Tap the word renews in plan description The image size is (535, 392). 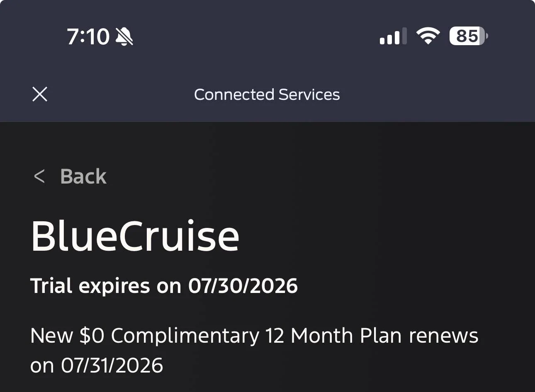(x=443, y=335)
